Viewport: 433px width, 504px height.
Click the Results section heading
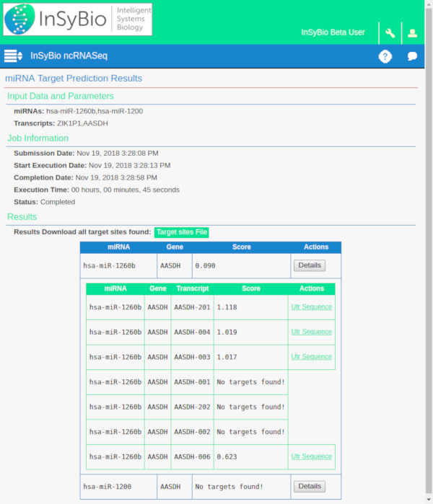[x=22, y=216]
